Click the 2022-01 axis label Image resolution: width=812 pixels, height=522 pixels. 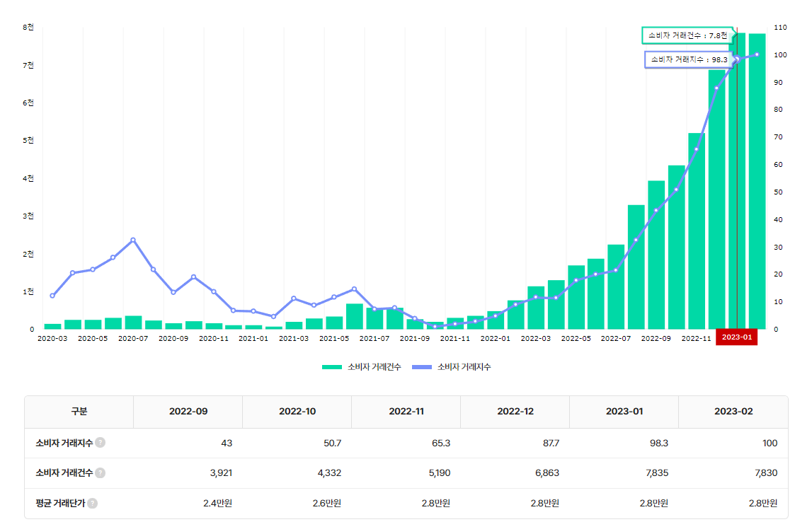pyautogui.click(x=495, y=338)
